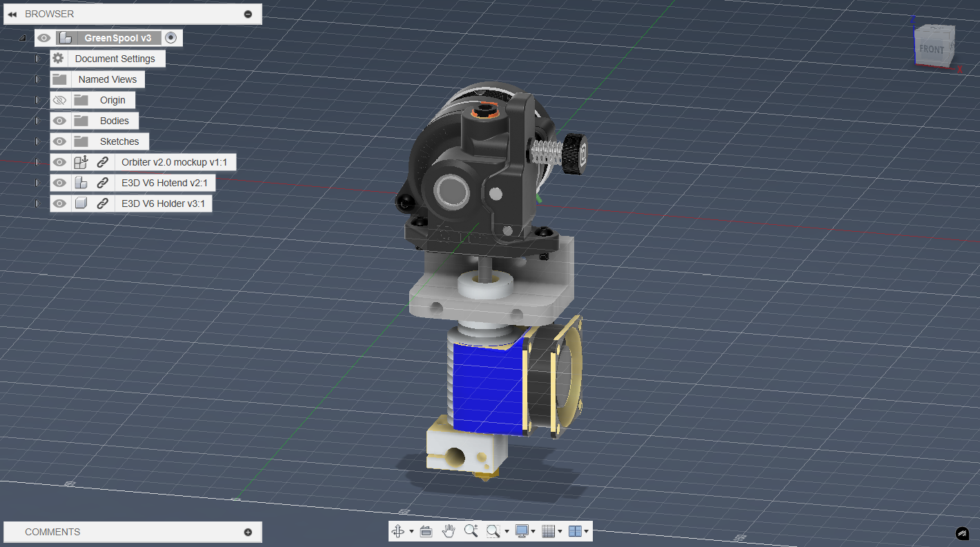Select the Orbit navigation tool
The height and width of the screenshot is (547, 980).
(398, 531)
